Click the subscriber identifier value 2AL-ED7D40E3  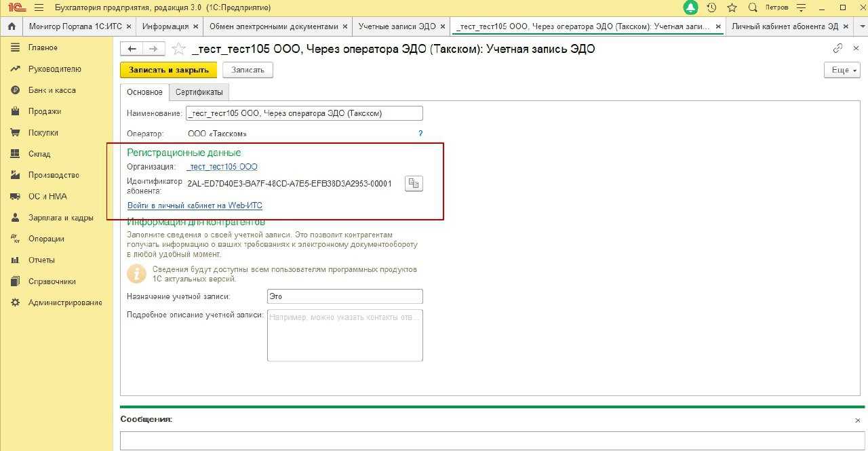coord(290,184)
